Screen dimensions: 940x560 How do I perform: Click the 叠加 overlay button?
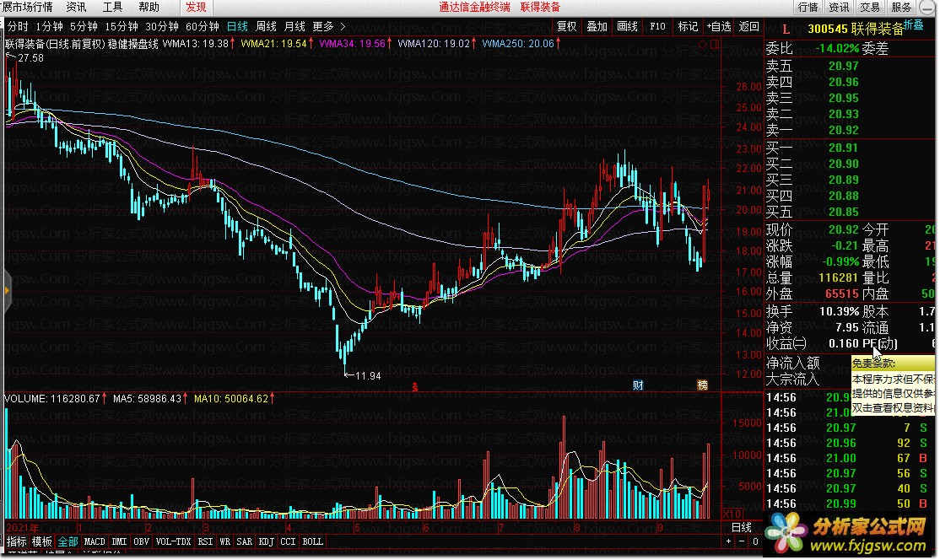pyautogui.click(x=597, y=26)
